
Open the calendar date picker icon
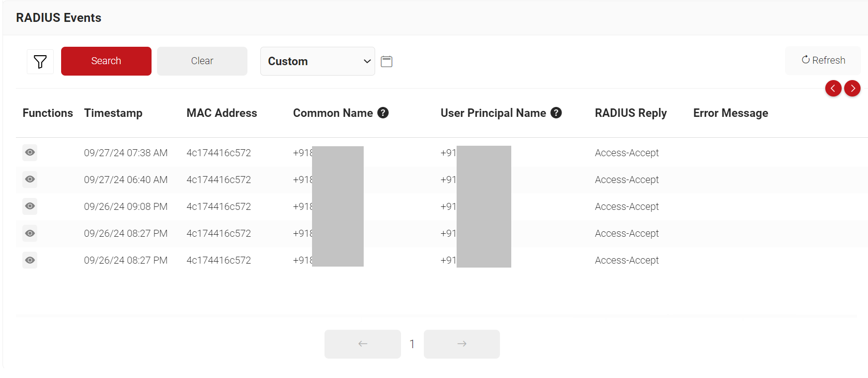(x=387, y=62)
